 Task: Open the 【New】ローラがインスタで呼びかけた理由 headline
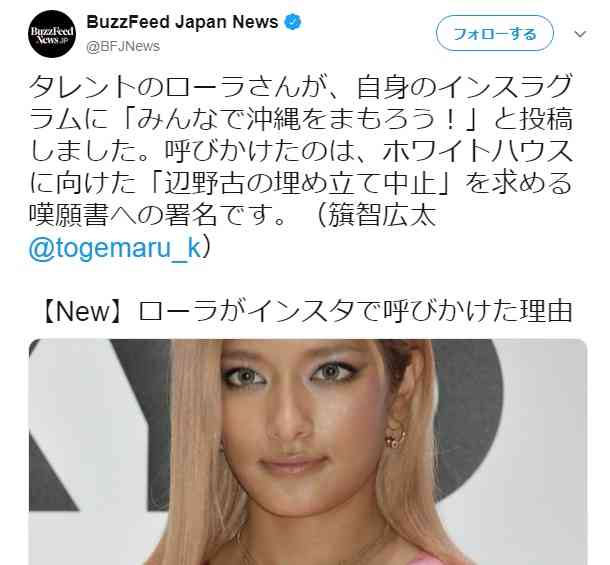[x=307, y=311]
